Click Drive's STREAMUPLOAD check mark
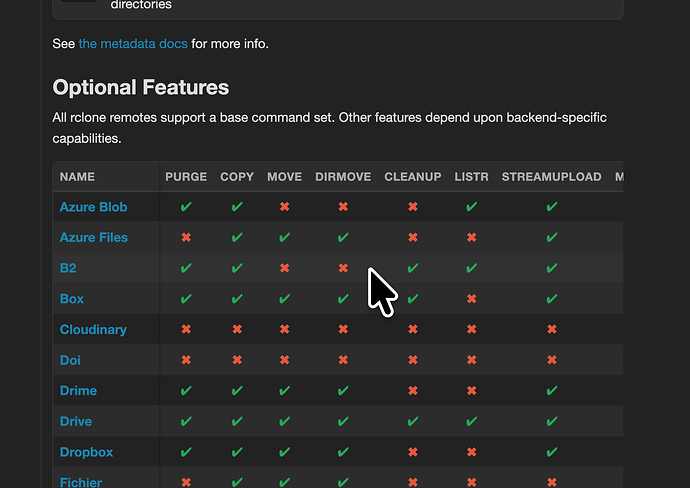The height and width of the screenshot is (488, 690). [552, 421]
